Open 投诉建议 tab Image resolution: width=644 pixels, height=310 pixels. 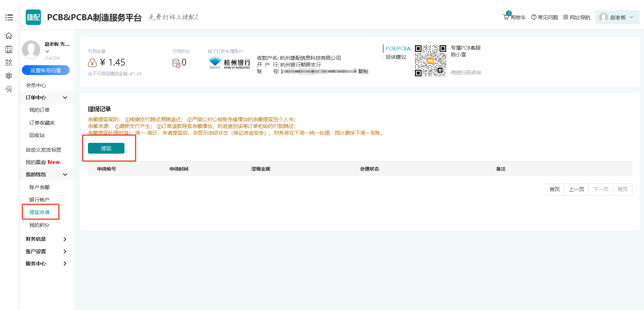[x=396, y=57]
